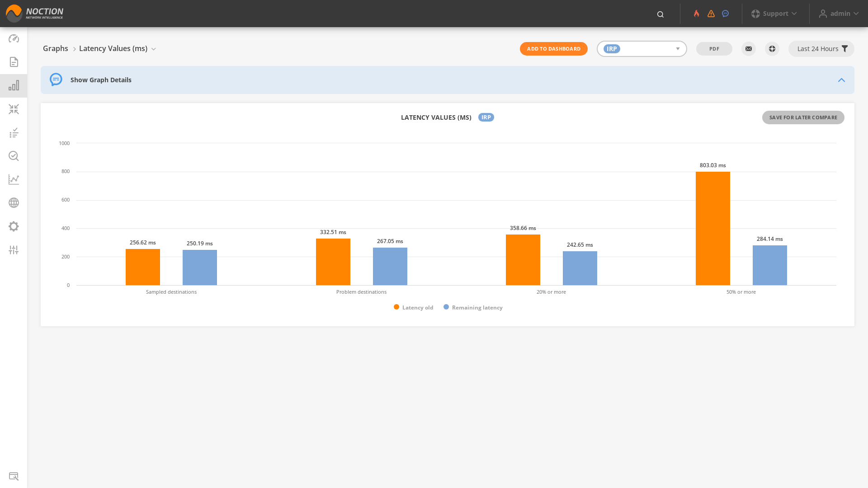The height and width of the screenshot is (488, 868).
Task: Click the 250.19 ms blue bar
Action: click(x=199, y=267)
